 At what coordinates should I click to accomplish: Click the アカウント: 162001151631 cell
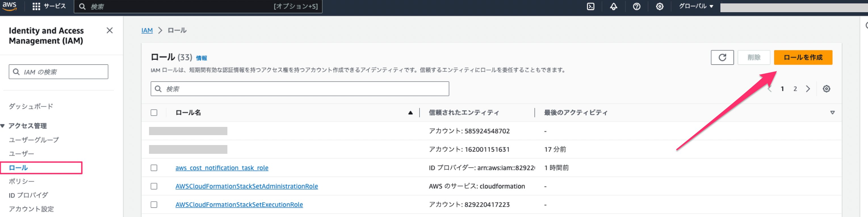pos(469,149)
